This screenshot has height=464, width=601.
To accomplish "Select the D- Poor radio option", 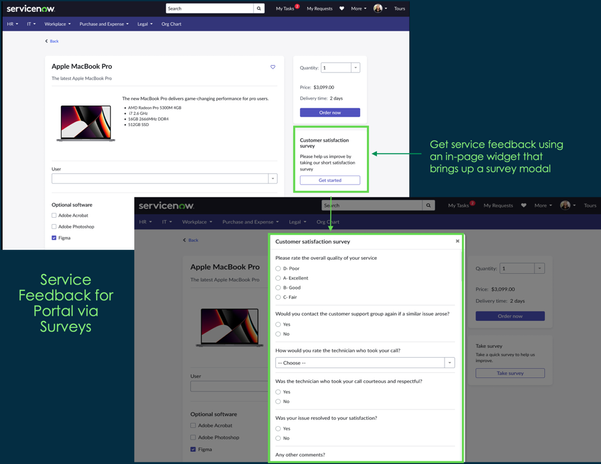I will coord(278,269).
